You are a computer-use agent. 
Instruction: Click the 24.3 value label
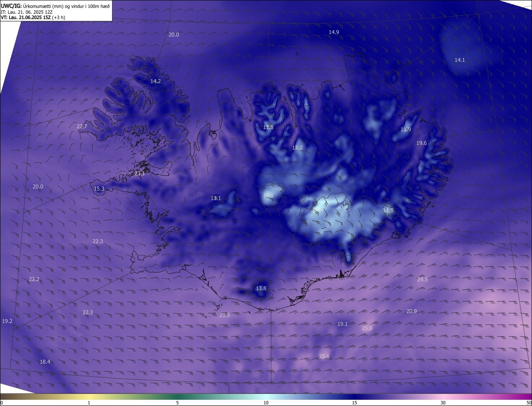pyautogui.click(x=422, y=279)
